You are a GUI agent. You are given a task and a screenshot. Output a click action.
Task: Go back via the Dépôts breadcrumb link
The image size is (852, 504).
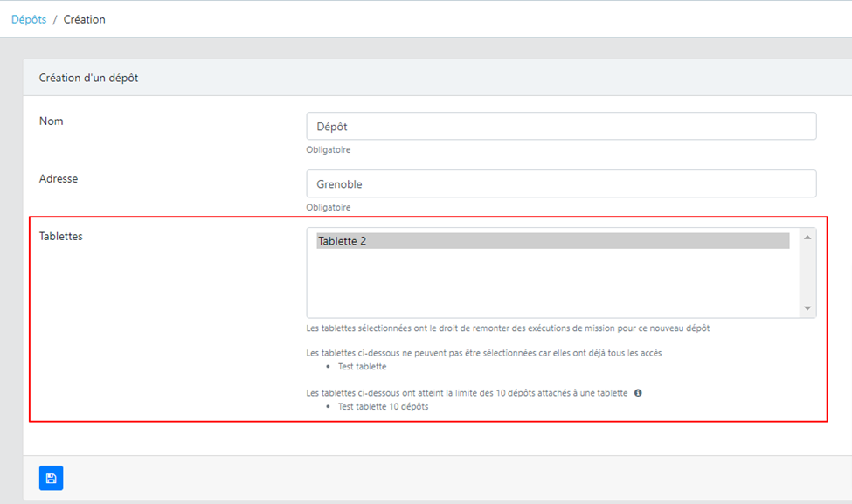coord(29,19)
